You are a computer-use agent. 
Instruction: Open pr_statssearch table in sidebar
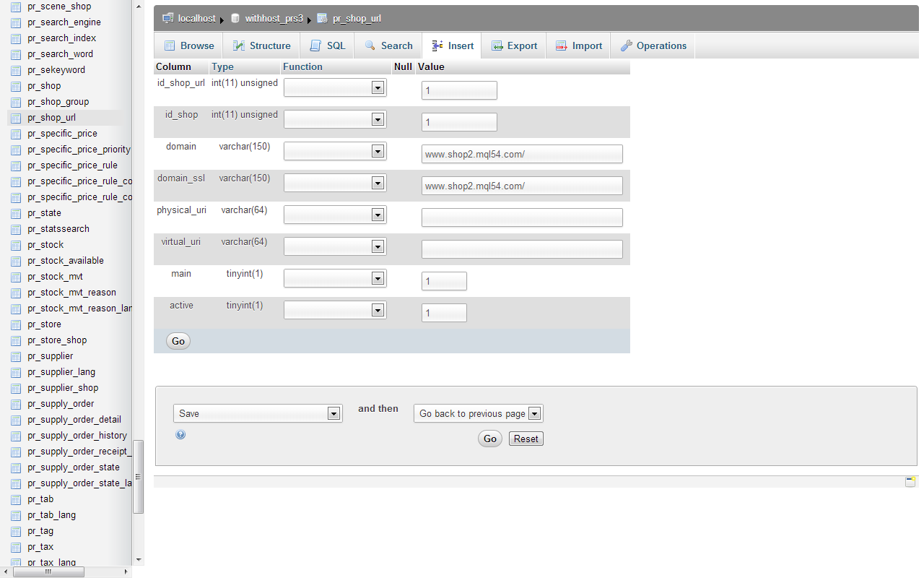pos(58,229)
